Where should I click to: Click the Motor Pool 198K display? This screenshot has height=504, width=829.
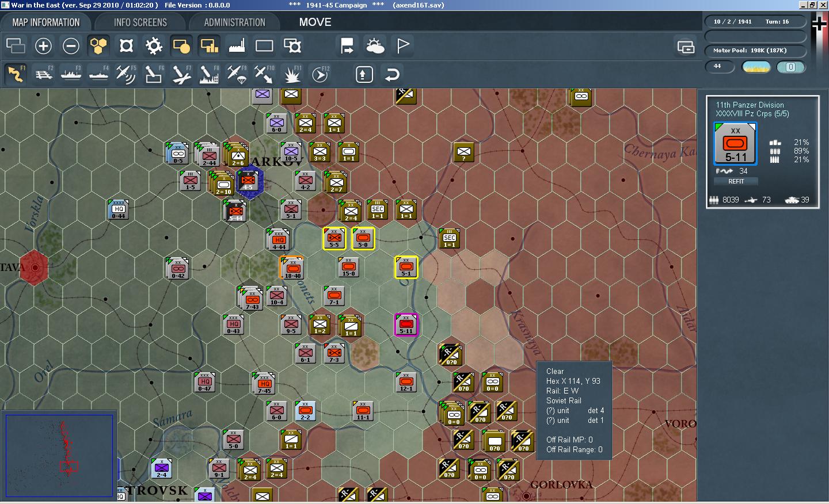[755, 51]
